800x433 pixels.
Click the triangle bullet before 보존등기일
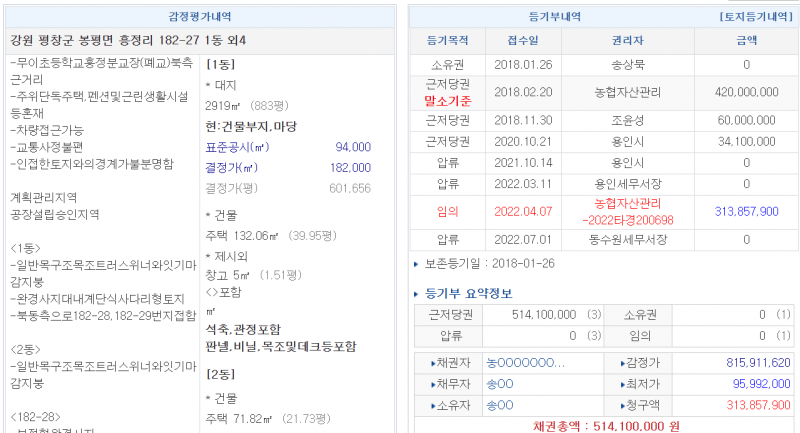[417, 264]
